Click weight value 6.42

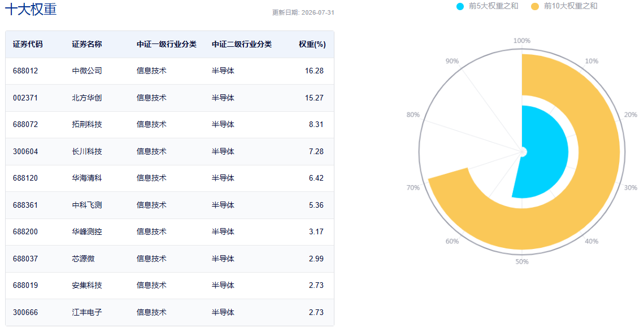[x=316, y=178]
